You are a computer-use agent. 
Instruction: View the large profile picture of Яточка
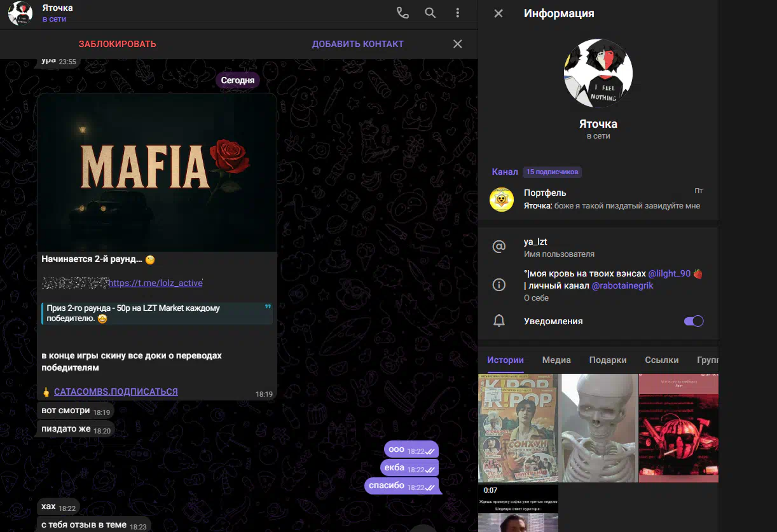pos(598,74)
